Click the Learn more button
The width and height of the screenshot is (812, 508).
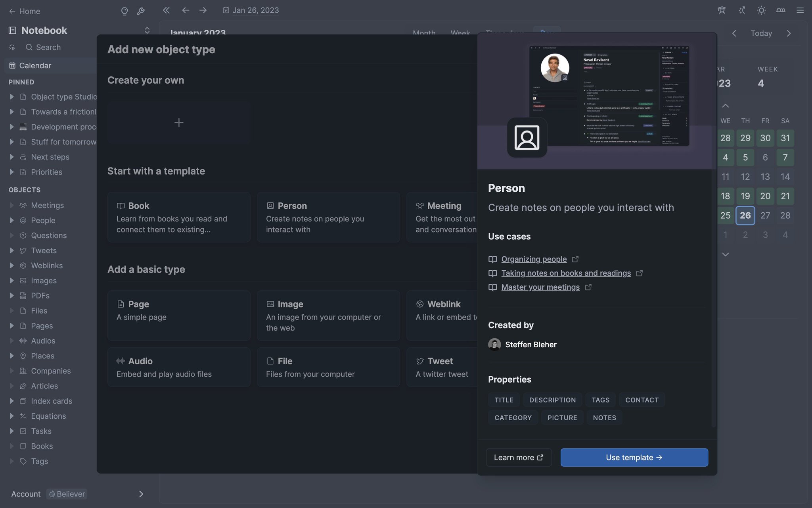point(519,457)
